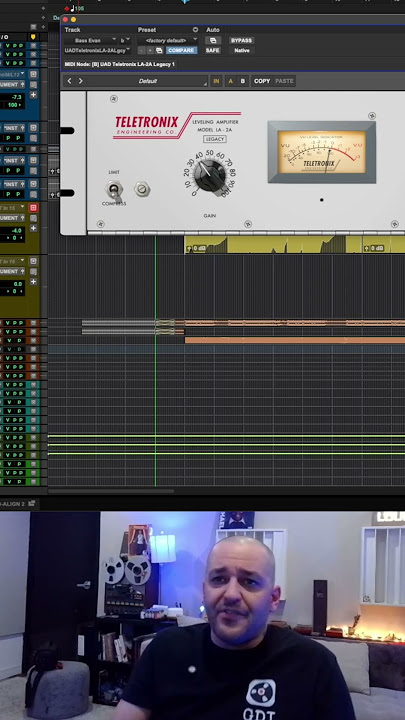405x720 pixels.
Task: Toggle the plug-in BYPASS button
Action: [x=242, y=40]
